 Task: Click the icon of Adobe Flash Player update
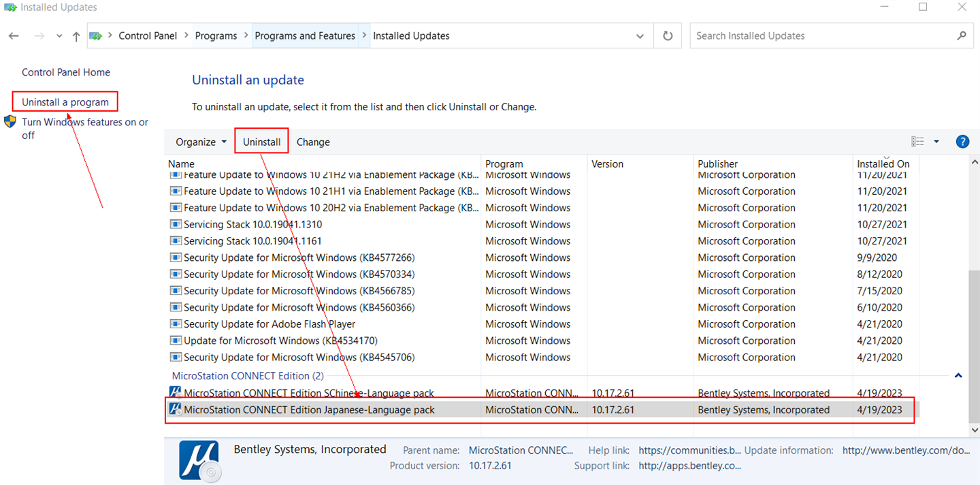click(176, 324)
